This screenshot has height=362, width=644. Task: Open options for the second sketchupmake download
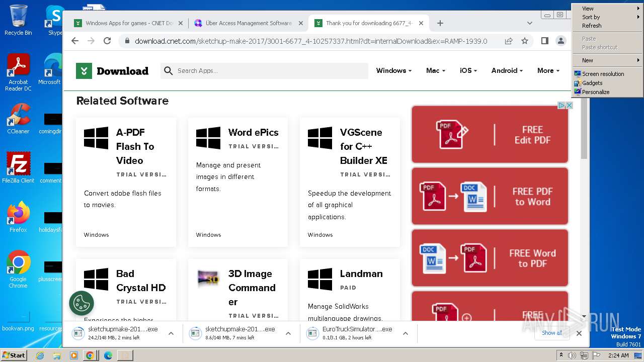tap(288, 333)
